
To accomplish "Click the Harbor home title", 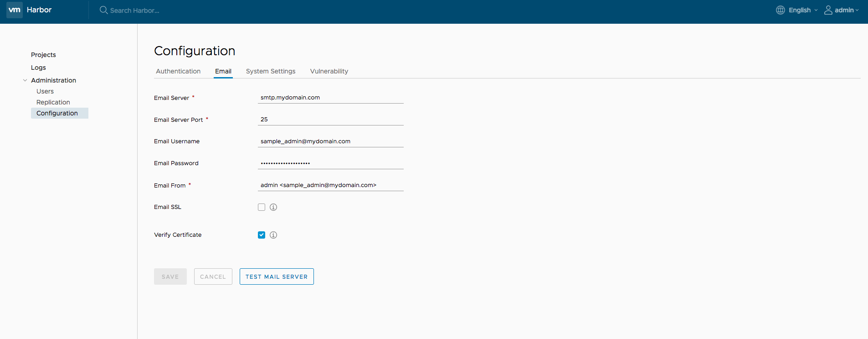I will [x=39, y=10].
